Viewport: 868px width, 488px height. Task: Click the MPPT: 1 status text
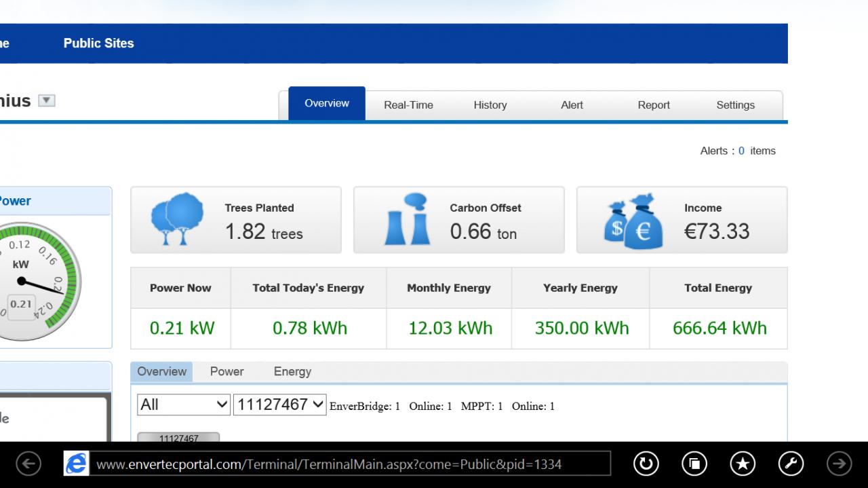[x=482, y=407]
